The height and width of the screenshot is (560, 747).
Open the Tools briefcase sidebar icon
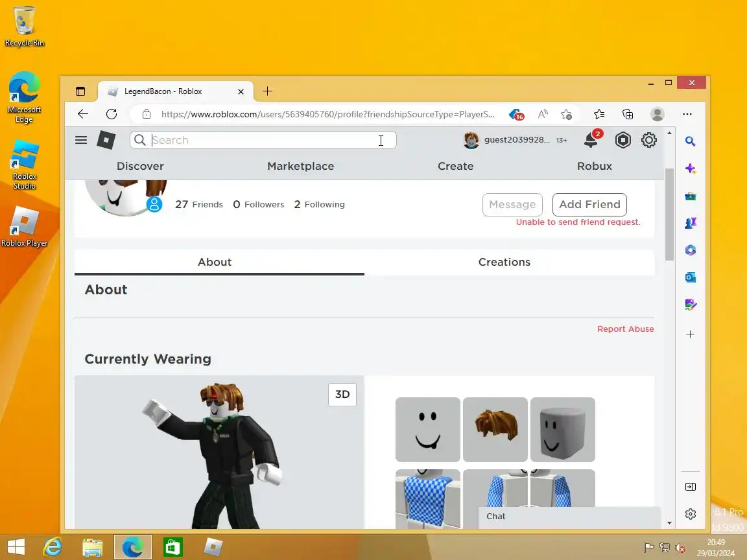tap(691, 196)
